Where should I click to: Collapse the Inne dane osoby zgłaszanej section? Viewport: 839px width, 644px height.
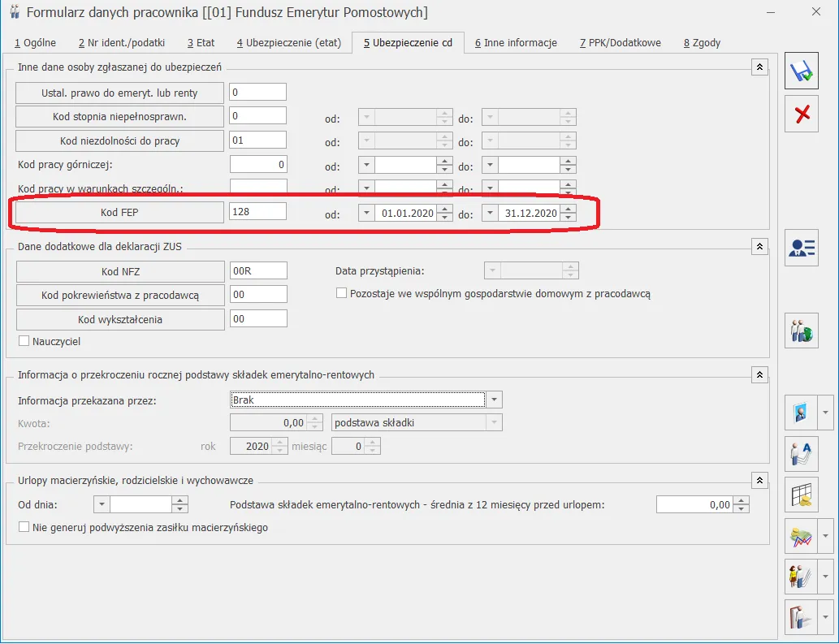pos(759,67)
